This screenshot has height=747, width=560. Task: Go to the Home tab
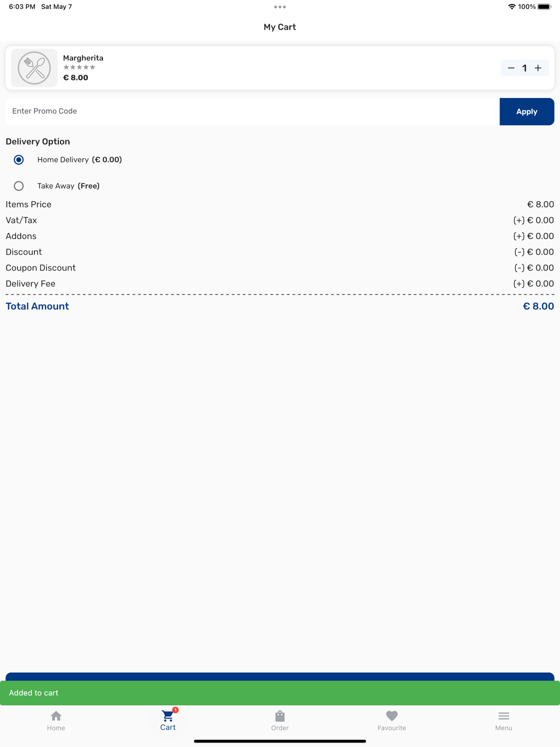click(56, 721)
